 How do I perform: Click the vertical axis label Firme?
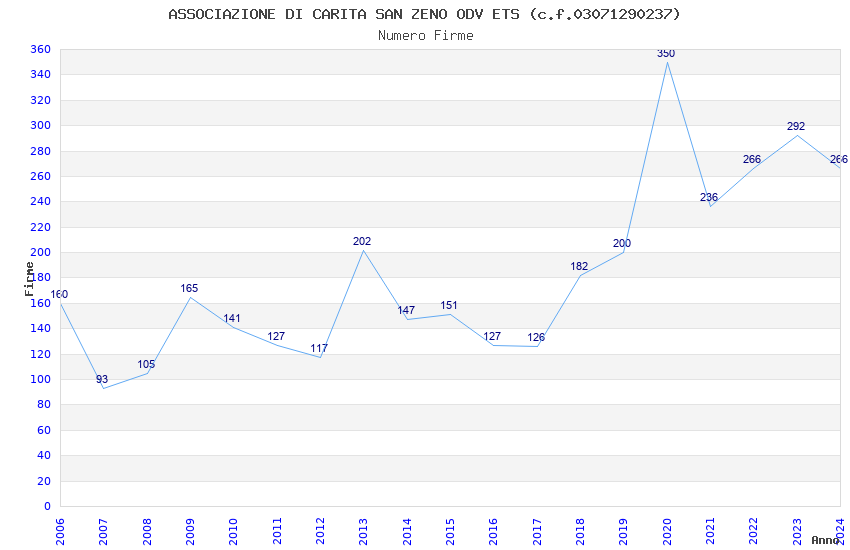tap(29, 279)
